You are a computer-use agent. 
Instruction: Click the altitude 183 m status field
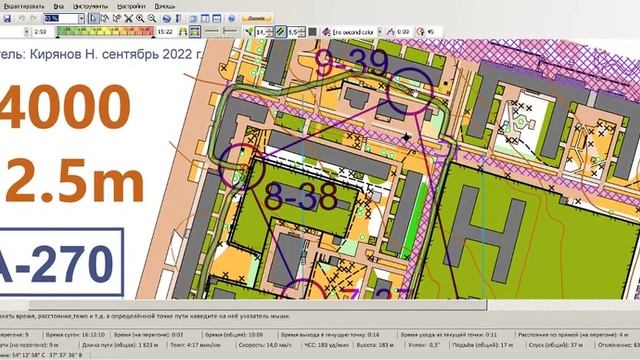[x=376, y=345]
